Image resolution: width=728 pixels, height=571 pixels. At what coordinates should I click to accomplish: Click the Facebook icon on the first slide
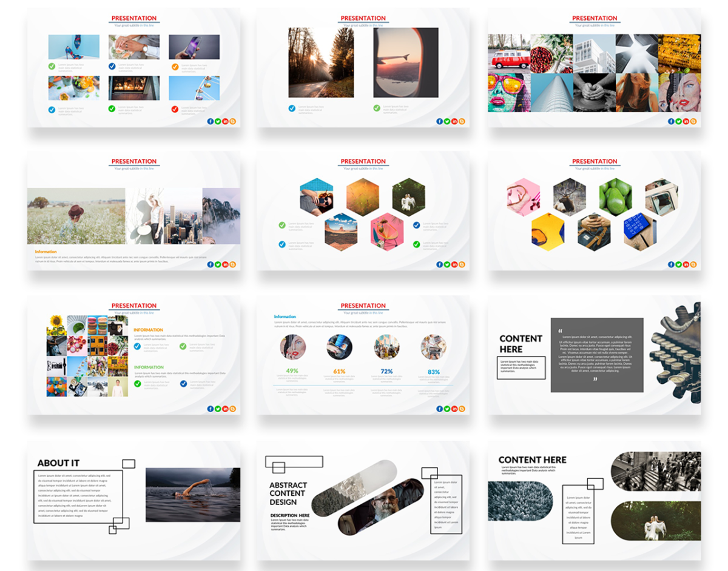click(211, 121)
